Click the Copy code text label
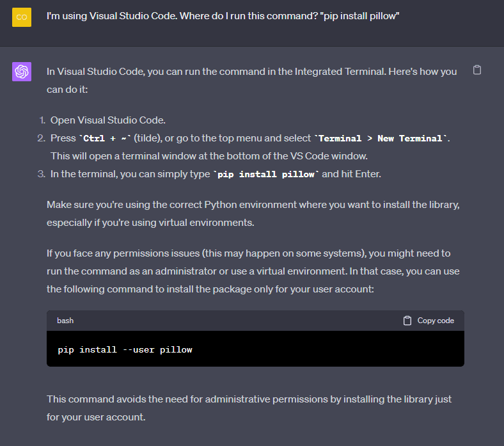The image size is (504, 446). (436, 321)
